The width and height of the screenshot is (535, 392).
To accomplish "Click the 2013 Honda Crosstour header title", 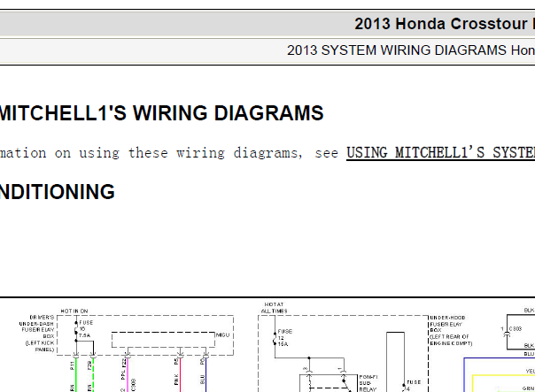I will 445,24.
